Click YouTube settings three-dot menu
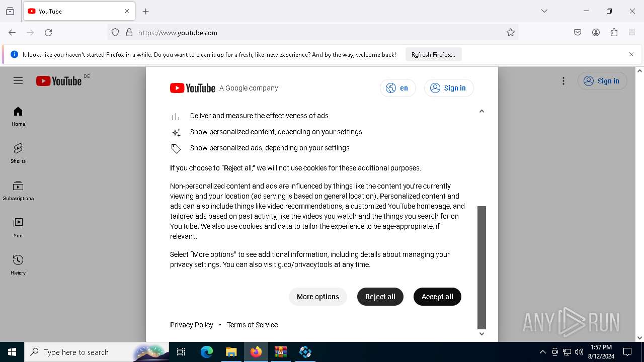The width and height of the screenshot is (644, 362). 563,81
